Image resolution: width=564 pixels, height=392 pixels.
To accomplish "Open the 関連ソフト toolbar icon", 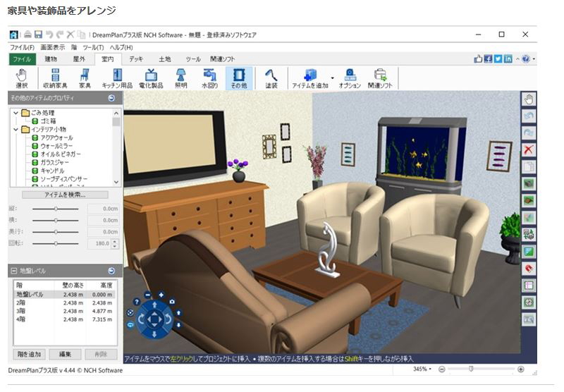I will point(380,78).
